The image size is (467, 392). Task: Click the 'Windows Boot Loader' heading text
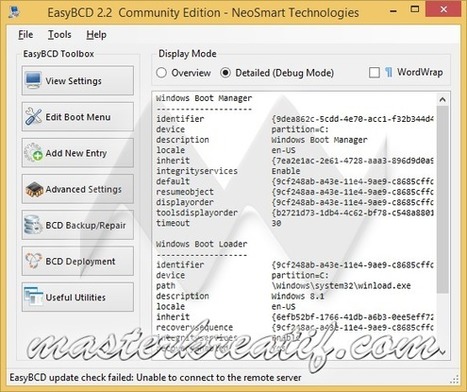[202, 244]
